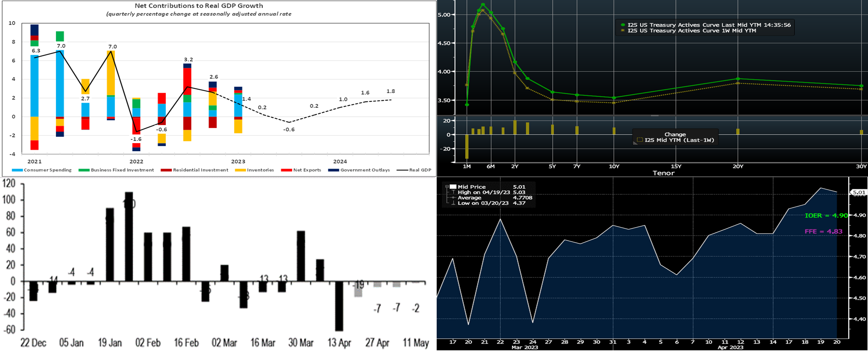
Task: Click the High marker icon in legend
Action: (x=453, y=192)
